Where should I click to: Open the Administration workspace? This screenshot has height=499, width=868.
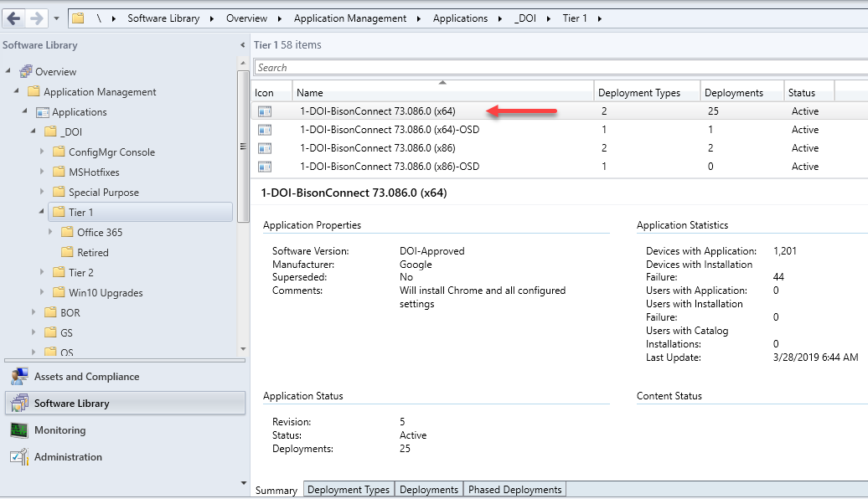[125, 457]
